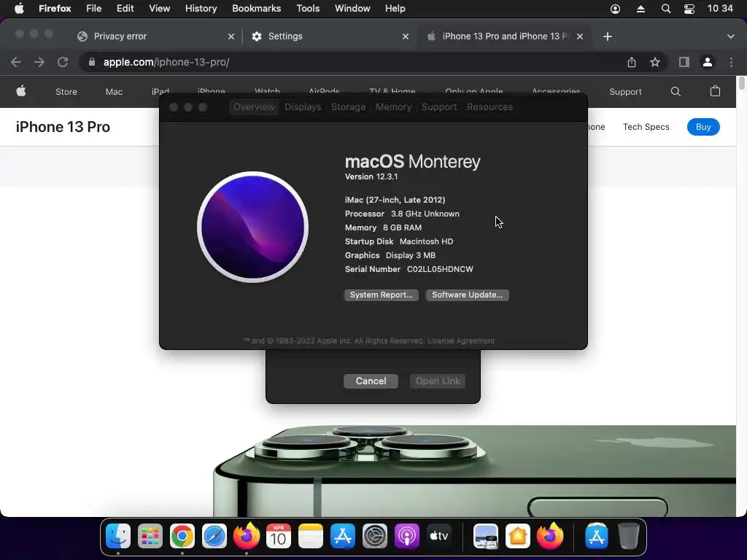This screenshot has height=560, width=747.
Task: Bookmark this page with the star icon
Action: click(x=655, y=62)
